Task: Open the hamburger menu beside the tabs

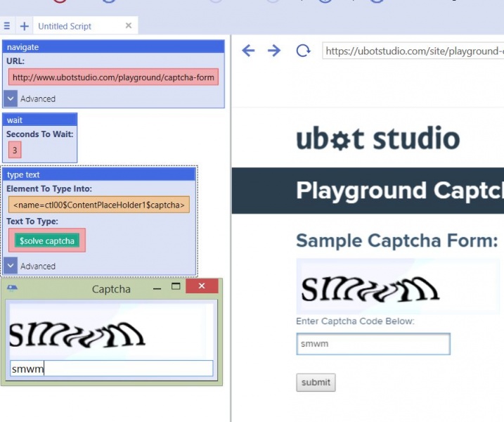Action: pyautogui.click(x=7, y=26)
